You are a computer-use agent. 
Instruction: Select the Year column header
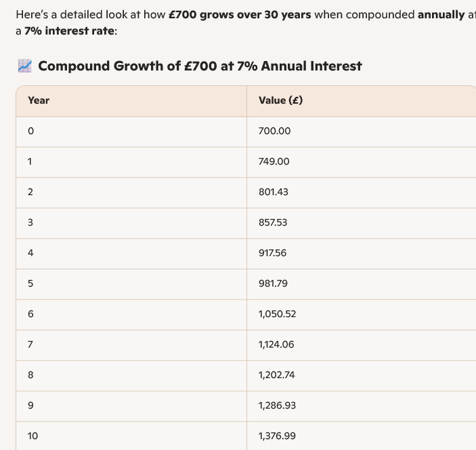click(39, 100)
